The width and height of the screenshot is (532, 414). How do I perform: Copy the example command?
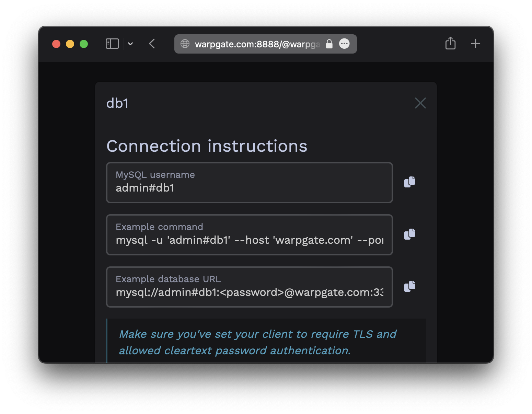(410, 234)
